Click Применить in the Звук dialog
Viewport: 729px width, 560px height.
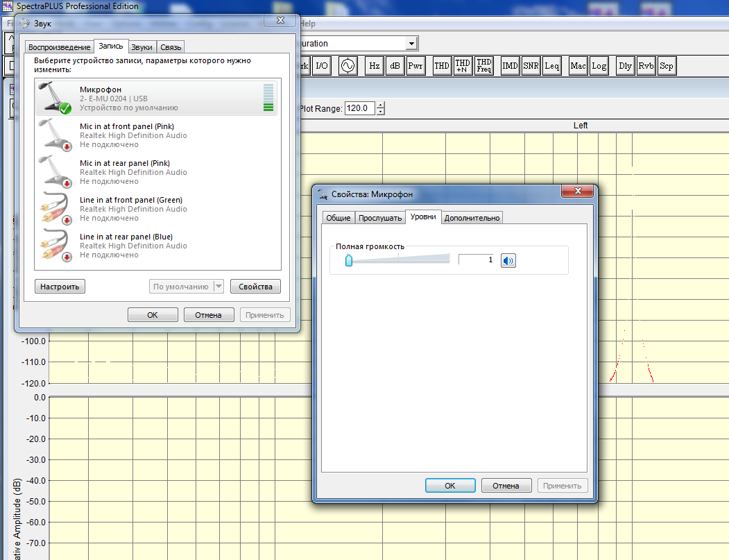[264, 315]
